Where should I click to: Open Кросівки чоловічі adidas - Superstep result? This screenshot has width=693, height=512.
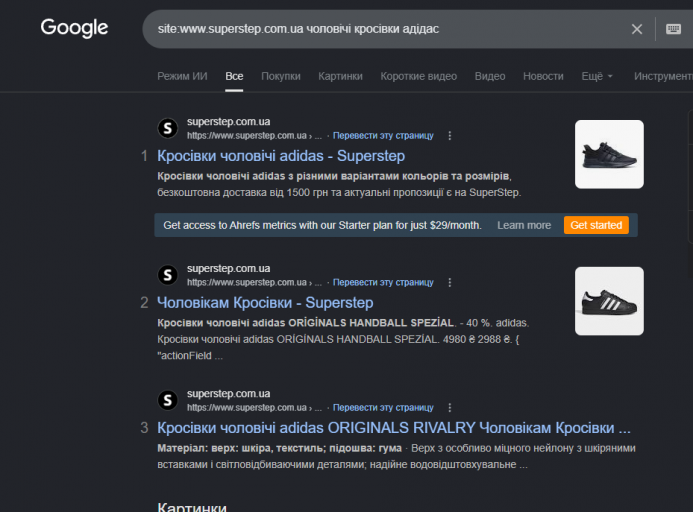(281, 156)
